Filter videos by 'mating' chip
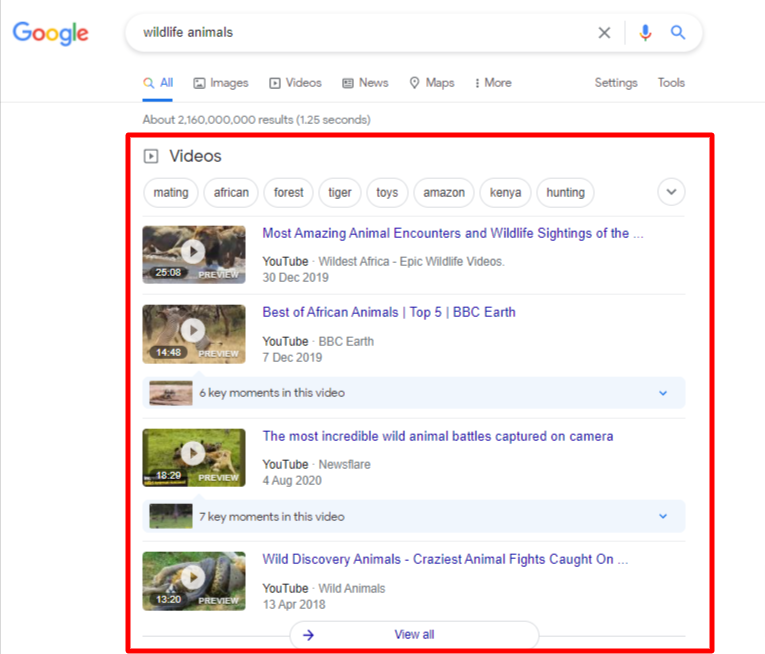 (171, 193)
